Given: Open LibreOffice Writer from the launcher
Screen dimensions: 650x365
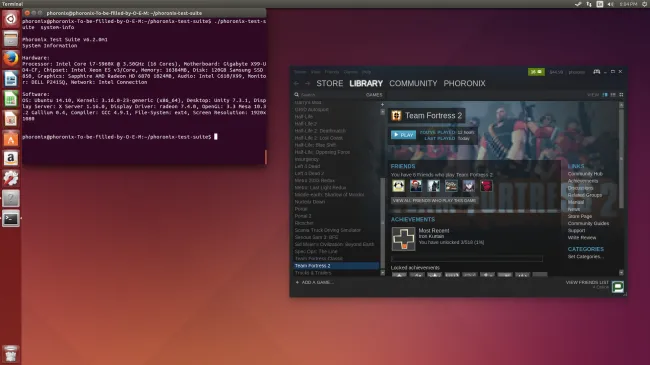Looking at the screenshot, I should (11, 79).
